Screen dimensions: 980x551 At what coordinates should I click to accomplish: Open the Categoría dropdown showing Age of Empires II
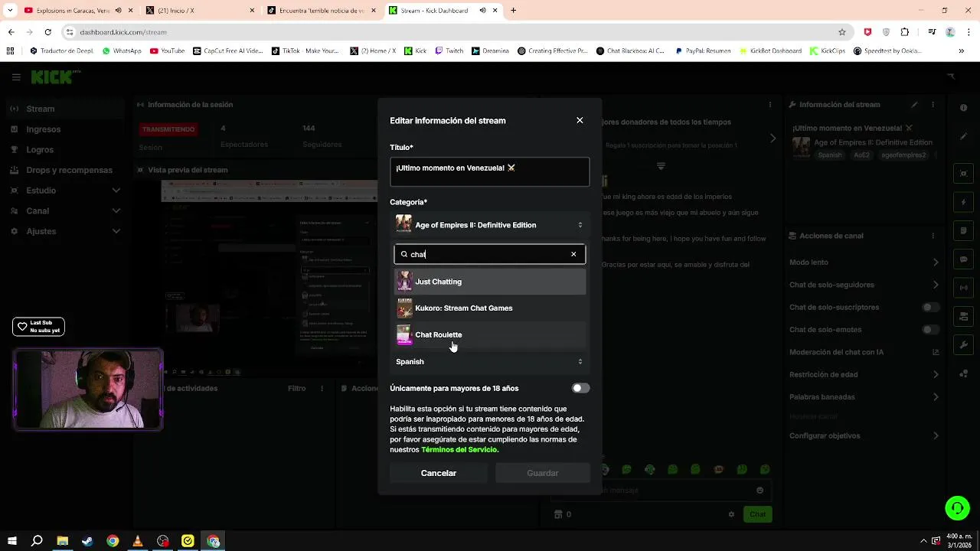[x=490, y=225]
